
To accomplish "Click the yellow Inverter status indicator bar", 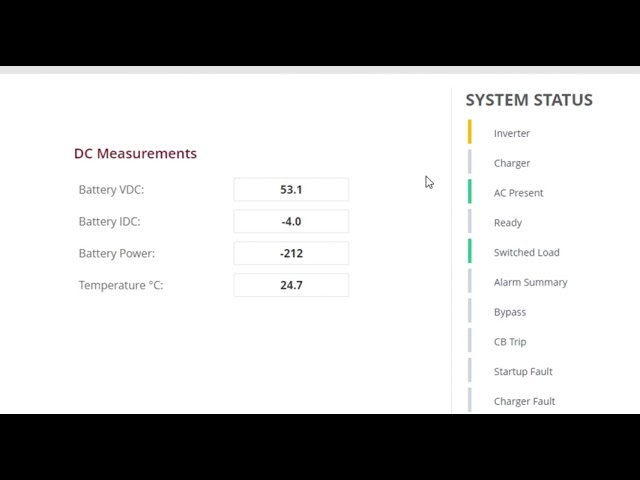I will (x=470, y=132).
